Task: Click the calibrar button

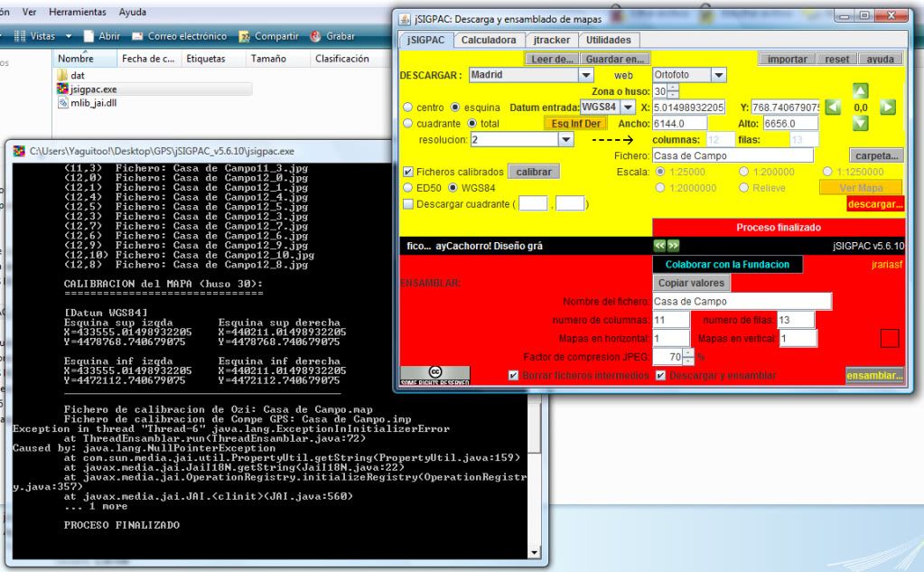Action: [x=534, y=172]
